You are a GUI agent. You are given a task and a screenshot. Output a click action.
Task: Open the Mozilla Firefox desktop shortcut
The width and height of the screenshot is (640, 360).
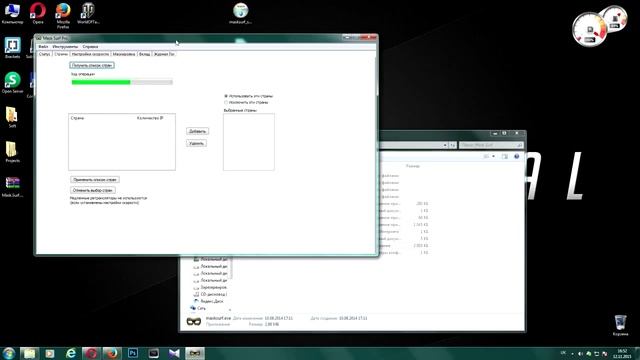click(x=63, y=15)
